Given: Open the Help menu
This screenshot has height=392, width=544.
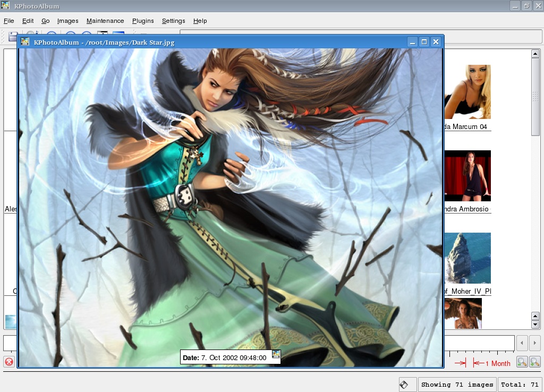Looking at the screenshot, I should click(x=200, y=21).
